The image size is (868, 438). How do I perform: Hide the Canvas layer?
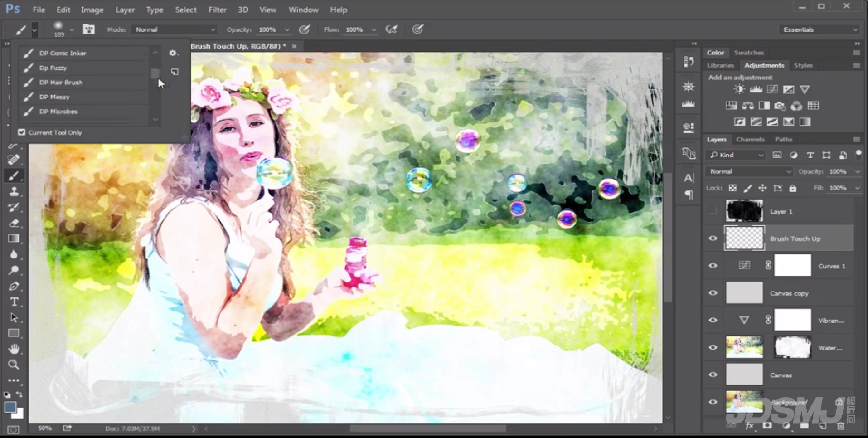[x=713, y=375]
